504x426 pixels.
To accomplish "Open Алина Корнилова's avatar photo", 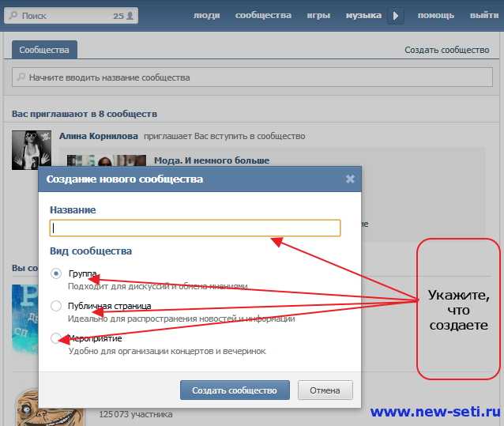I will 32,150.
